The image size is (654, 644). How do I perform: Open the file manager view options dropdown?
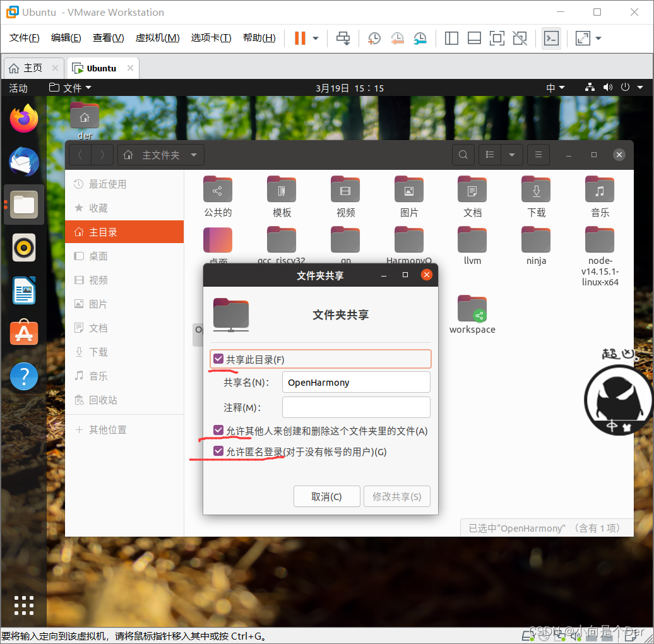(512, 154)
